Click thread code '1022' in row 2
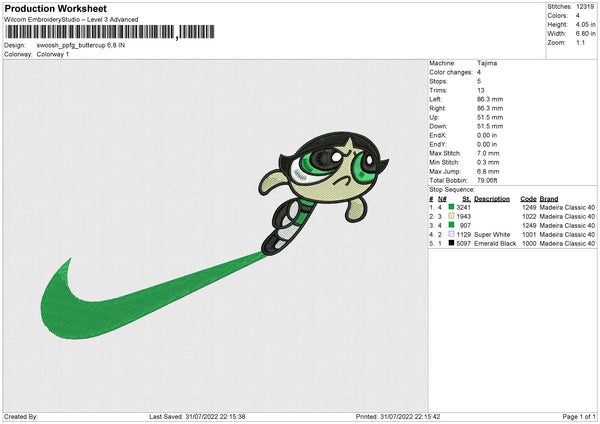The height and width of the screenshot is (424, 600). click(x=529, y=217)
